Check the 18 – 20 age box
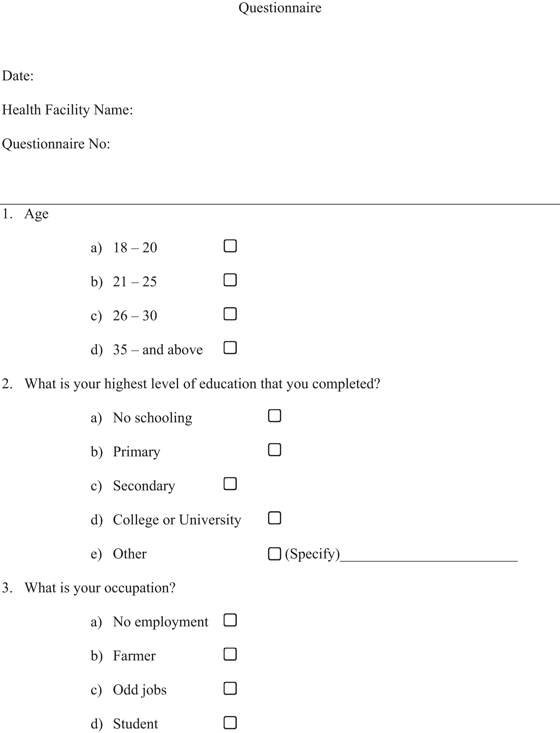560x733 pixels. point(230,246)
